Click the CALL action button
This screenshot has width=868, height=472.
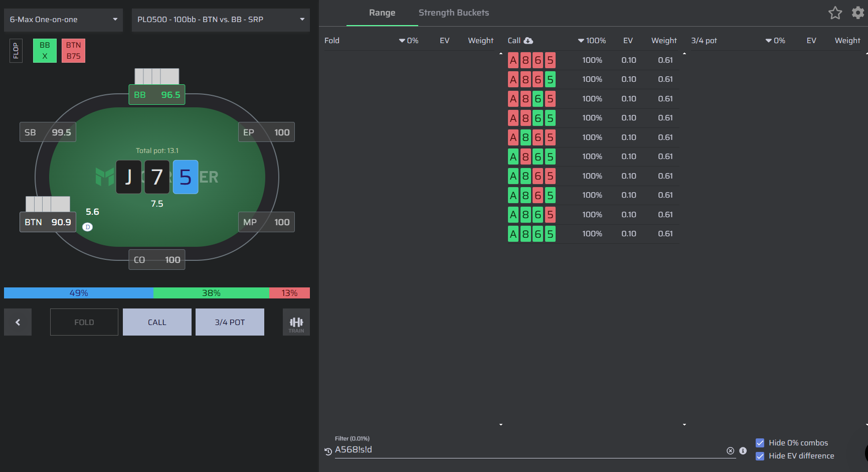tap(157, 322)
